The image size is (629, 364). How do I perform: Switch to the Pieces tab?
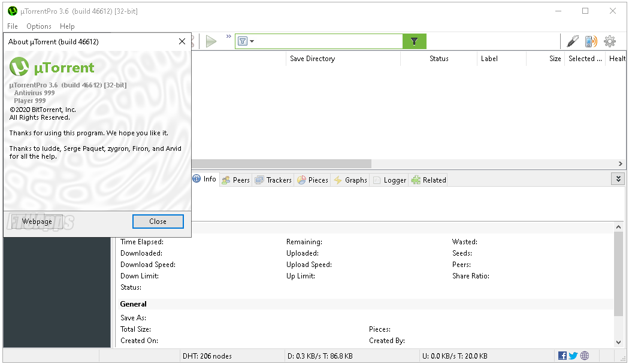313,180
